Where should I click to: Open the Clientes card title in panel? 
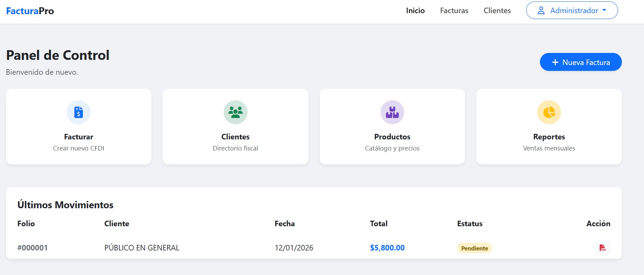coord(235,137)
